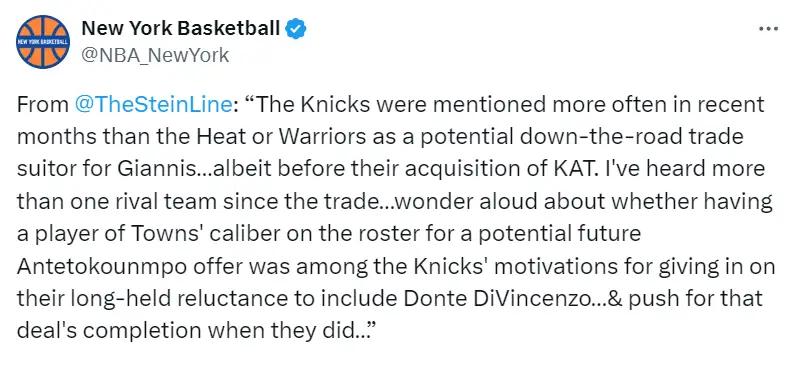Click the word "From" starting the tweet
Screen dimensions: 801x369
click(x=43, y=104)
